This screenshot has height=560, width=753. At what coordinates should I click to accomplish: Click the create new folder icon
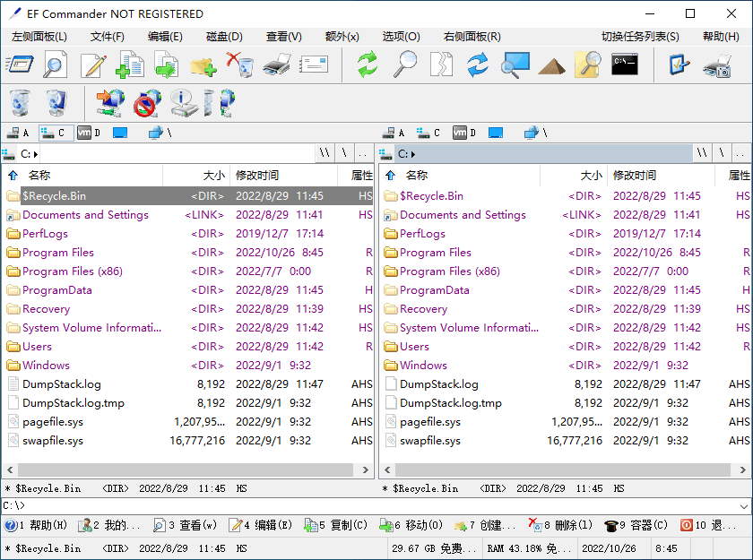point(203,65)
